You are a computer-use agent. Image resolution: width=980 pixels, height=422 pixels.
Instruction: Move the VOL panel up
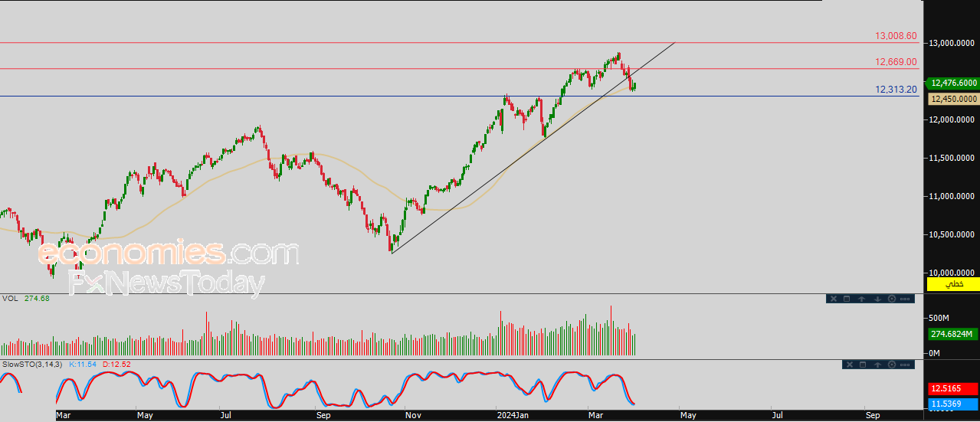[x=861, y=299]
